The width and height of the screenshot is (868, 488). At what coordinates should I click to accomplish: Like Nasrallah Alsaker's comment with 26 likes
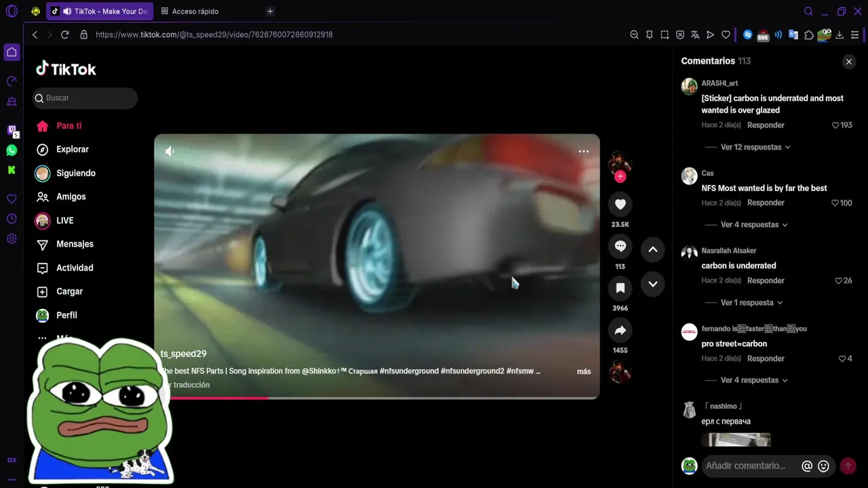click(x=839, y=281)
